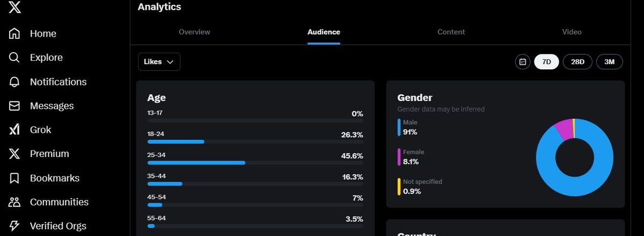Open Explore search icon
The width and height of the screenshot is (644, 236).
point(14,58)
